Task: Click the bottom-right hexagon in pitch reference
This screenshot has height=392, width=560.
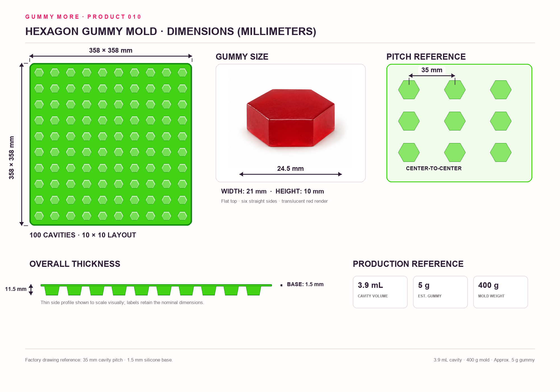Action: (x=501, y=152)
